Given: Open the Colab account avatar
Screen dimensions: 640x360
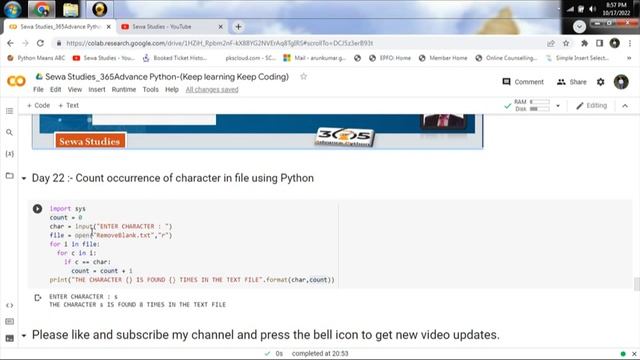Looking at the screenshot, I should tap(621, 82).
